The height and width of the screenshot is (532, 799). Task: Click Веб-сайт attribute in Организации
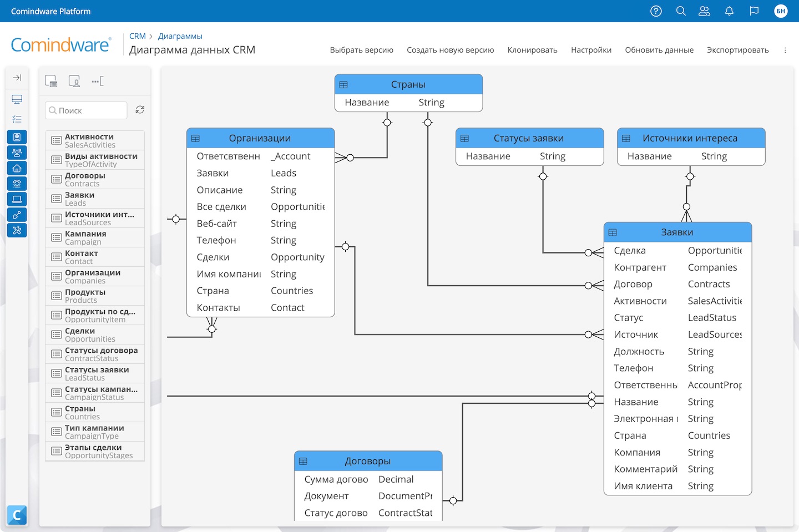click(x=217, y=224)
